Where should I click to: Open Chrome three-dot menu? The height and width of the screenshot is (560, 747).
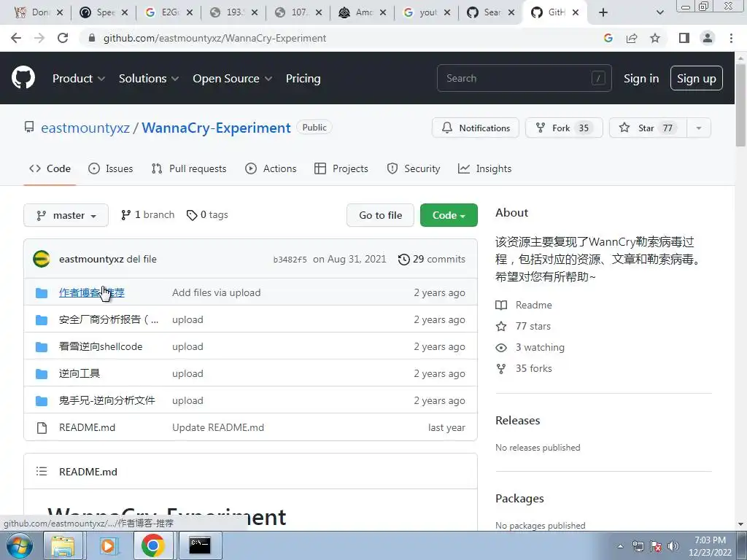coord(731,38)
